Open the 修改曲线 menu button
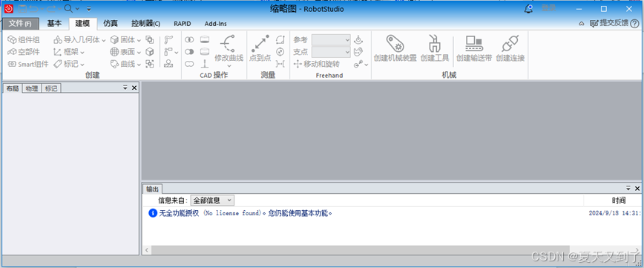Image resolution: width=644 pixels, height=268 pixels. [229, 52]
